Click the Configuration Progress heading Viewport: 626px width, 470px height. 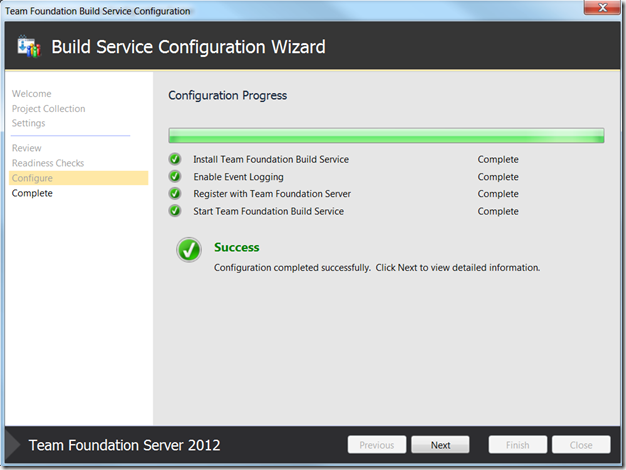click(228, 95)
